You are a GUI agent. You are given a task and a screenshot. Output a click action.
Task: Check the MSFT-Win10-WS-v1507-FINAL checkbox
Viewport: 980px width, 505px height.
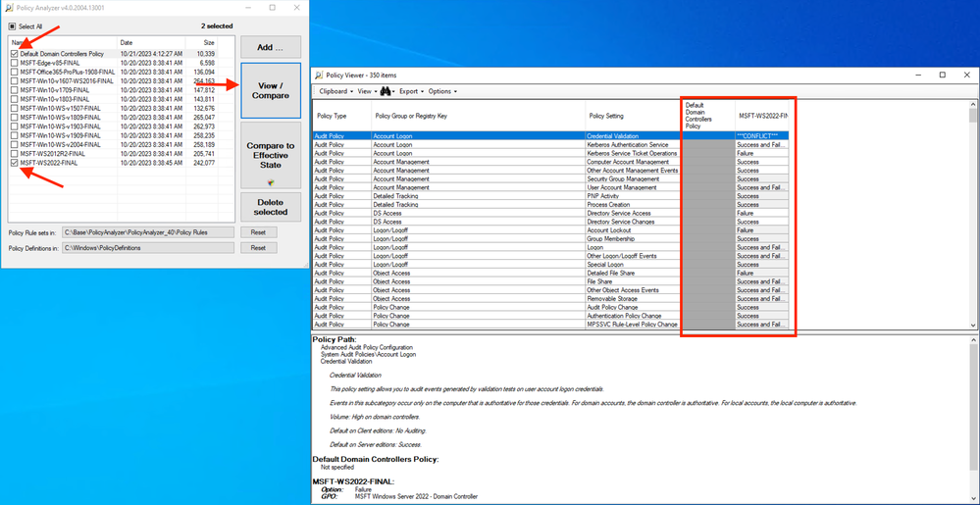pyautogui.click(x=15, y=108)
